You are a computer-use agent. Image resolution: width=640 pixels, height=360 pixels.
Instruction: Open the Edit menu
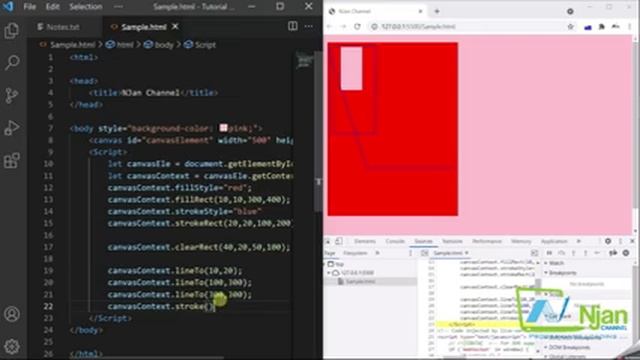(x=52, y=7)
